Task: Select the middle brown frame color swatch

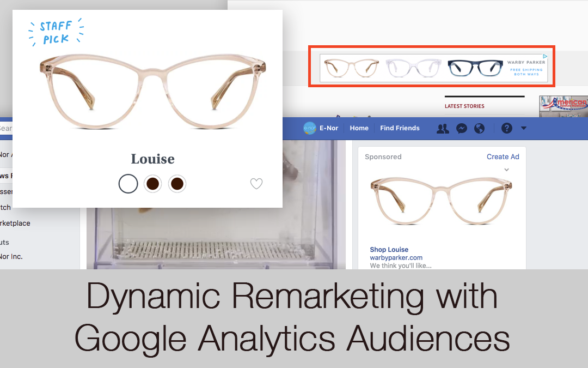Action: coord(152,184)
